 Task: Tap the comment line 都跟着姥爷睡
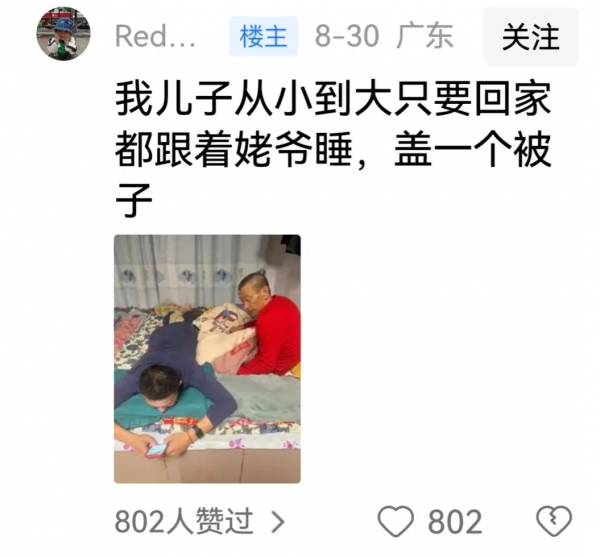(x=233, y=150)
